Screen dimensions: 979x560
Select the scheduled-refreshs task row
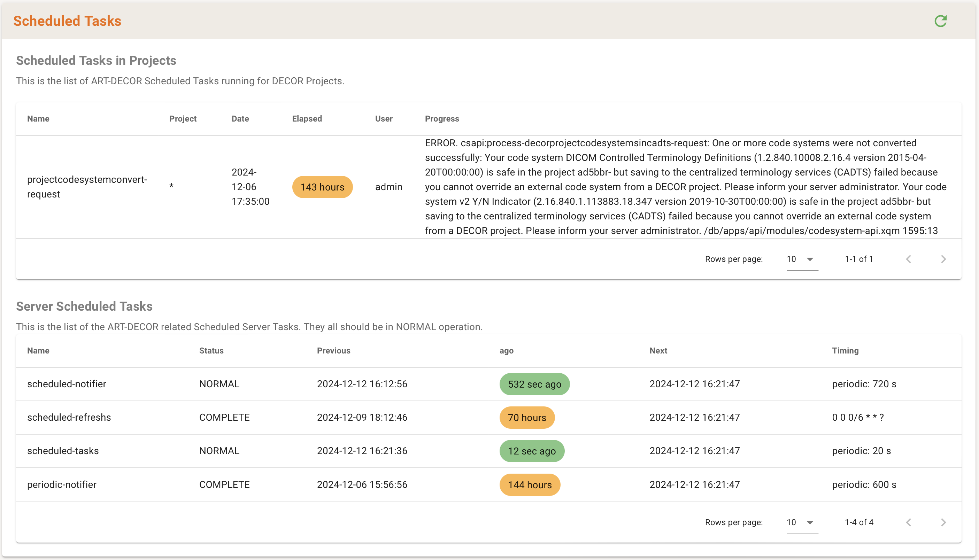[69, 418]
